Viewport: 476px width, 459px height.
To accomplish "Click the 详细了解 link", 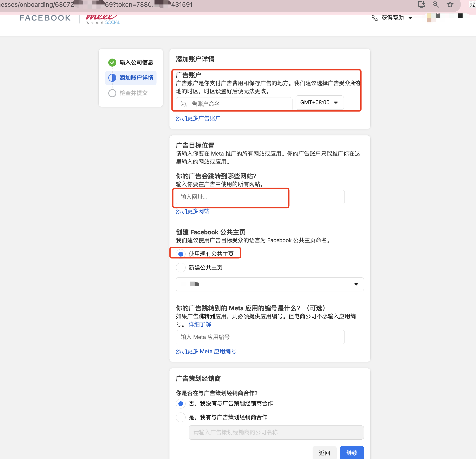I will 200,324.
